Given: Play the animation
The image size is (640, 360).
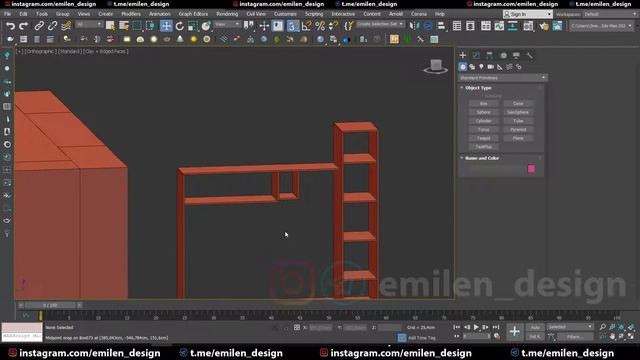Looking at the screenshot, I should point(476,327).
